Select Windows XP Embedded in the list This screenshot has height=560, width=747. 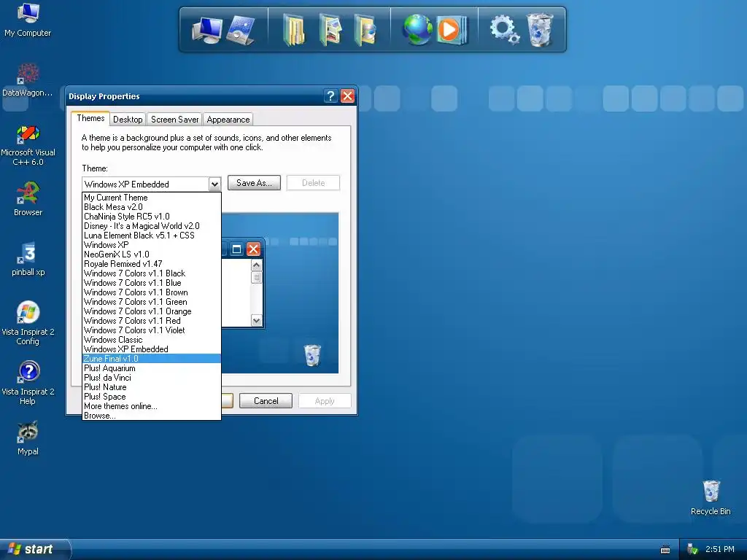[x=152, y=349]
